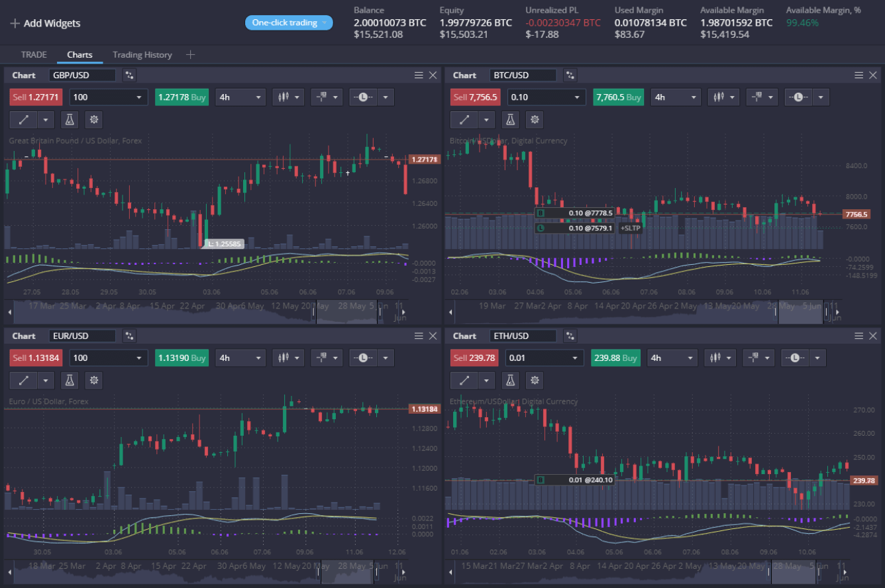The height and width of the screenshot is (588, 885).
Task: Click order marker flag icon in EUR/USD chart
Action: coord(321,358)
